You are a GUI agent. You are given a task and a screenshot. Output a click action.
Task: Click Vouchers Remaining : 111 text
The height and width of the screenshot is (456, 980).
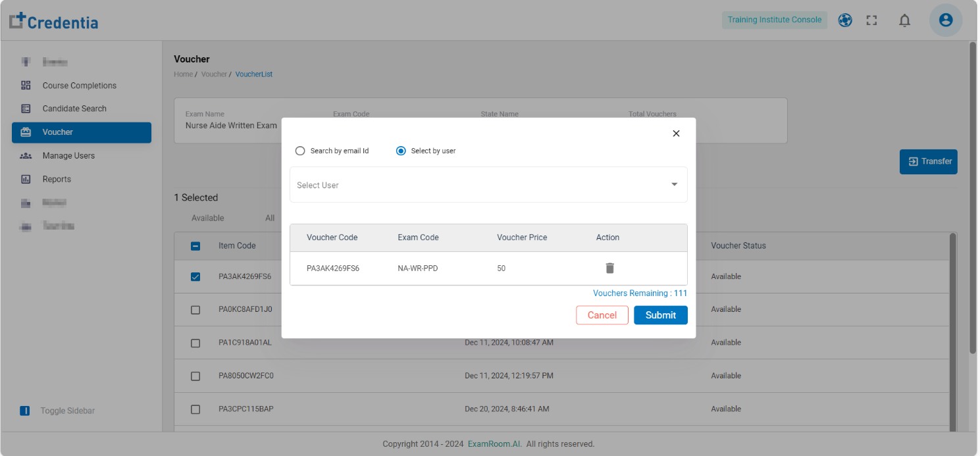click(640, 293)
